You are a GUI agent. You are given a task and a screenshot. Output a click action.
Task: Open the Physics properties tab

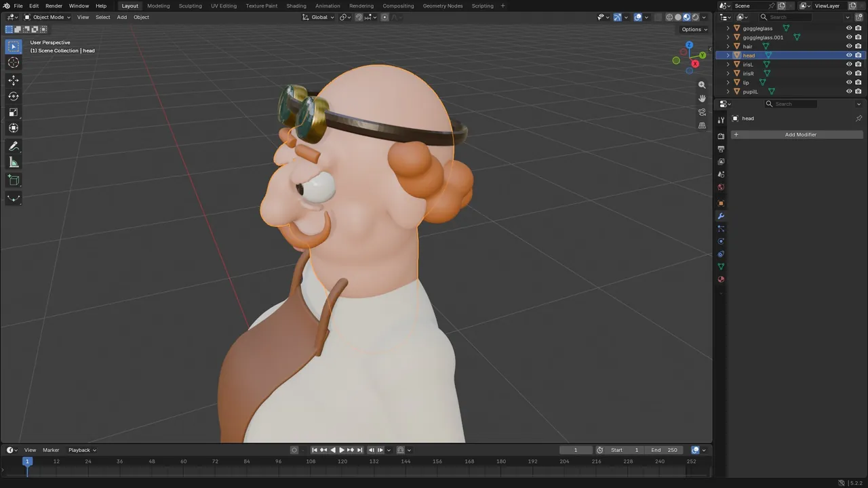[x=721, y=241]
